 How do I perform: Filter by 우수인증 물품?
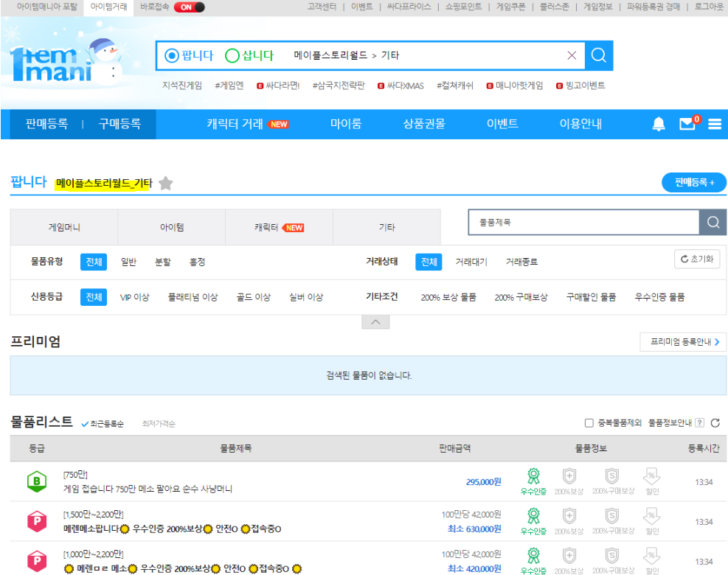pos(659,297)
